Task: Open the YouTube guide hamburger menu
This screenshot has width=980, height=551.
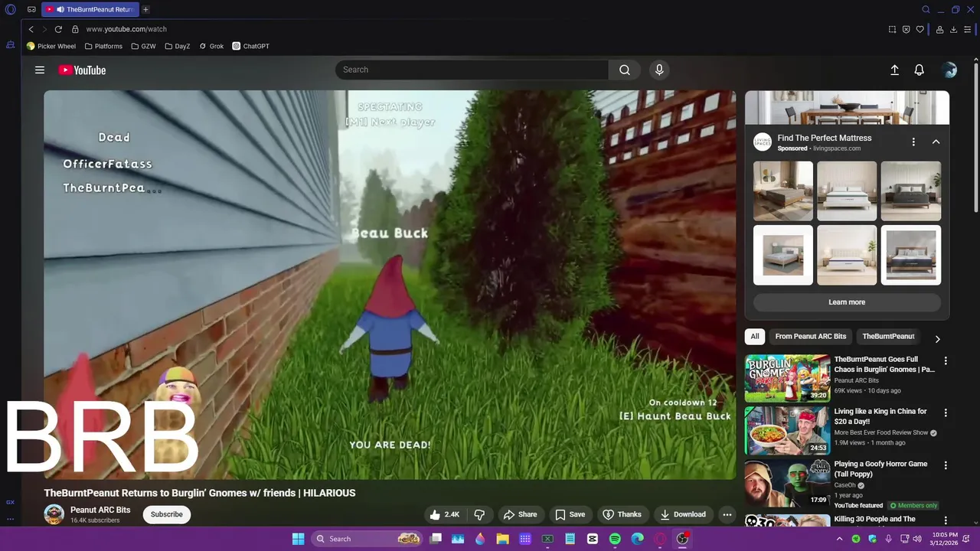Action: [40, 70]
